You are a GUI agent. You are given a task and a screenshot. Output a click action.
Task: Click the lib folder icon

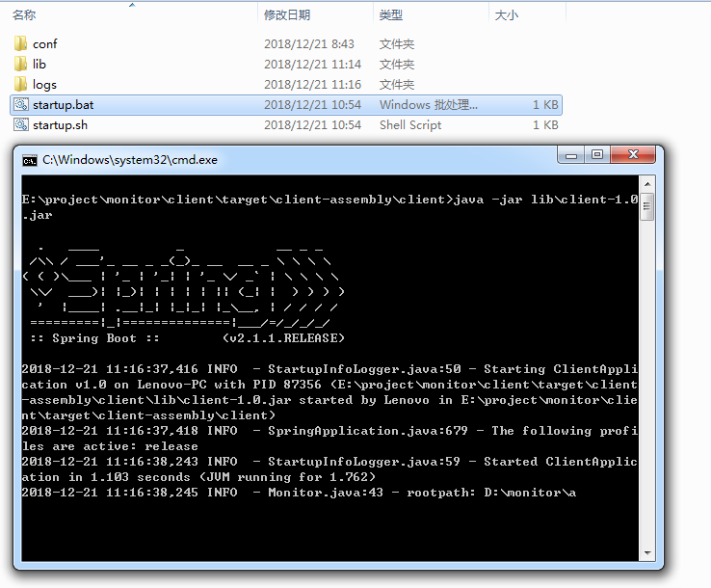pyautogui.click(x=20, y=64)
